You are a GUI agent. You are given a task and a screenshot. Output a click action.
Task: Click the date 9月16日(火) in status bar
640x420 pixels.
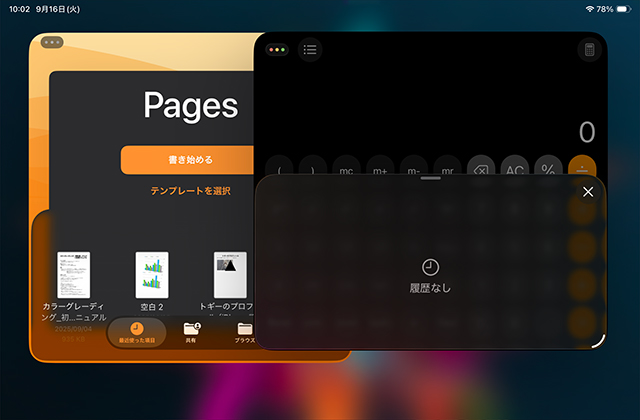(x=58, y=9)
